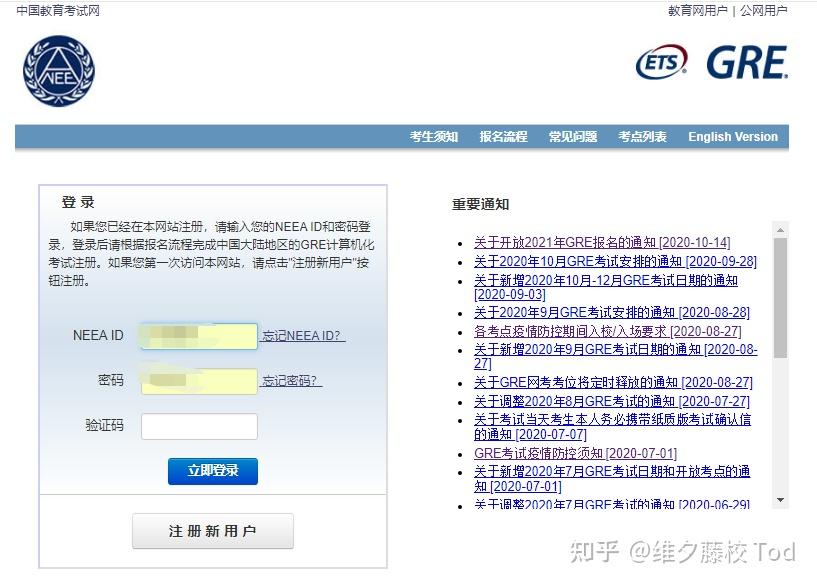
Task: Open 报名流程 in the navigation bar
Action: [x=502, y=136]
